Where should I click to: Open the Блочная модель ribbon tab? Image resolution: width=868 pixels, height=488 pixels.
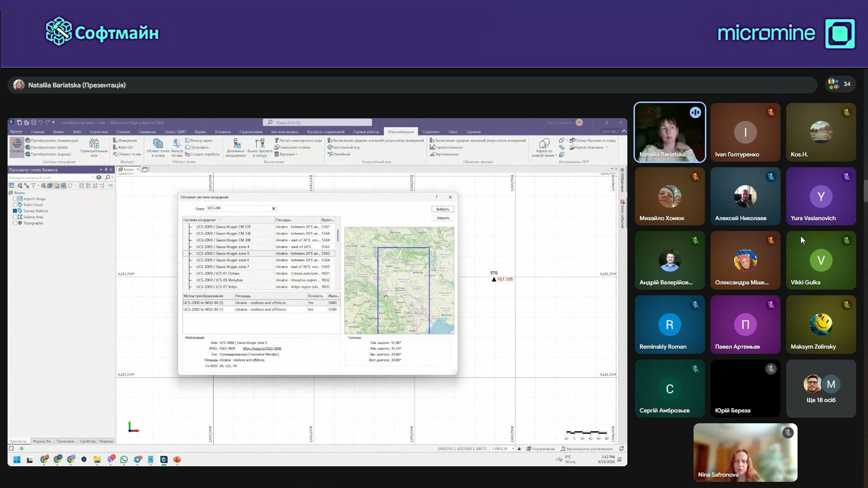point(285,132)
